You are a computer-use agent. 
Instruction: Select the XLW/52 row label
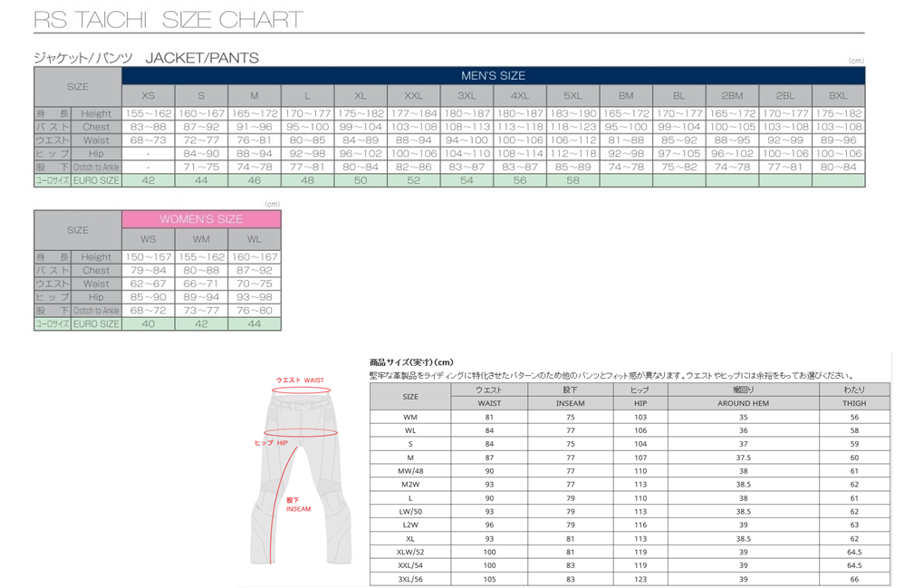coord(410,552)
